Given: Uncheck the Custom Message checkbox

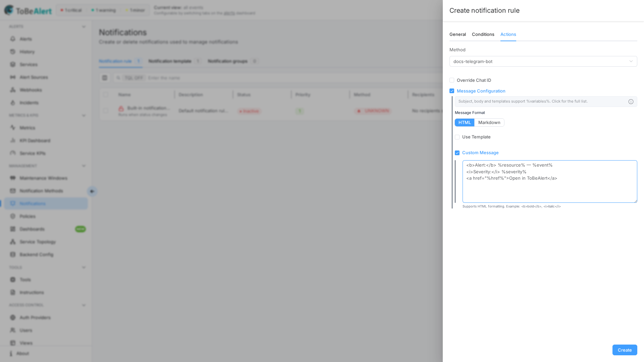Looking at the screenshot, I should tap(457, 153).
